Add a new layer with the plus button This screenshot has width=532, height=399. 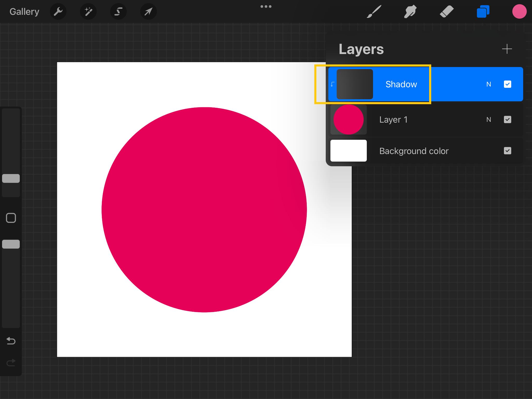[x=507, y=49]
